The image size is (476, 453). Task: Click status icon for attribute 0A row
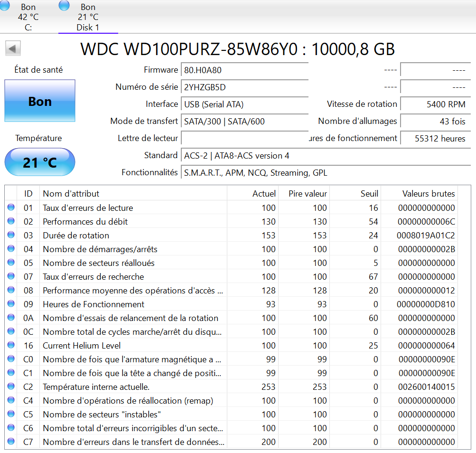(11, 317)
